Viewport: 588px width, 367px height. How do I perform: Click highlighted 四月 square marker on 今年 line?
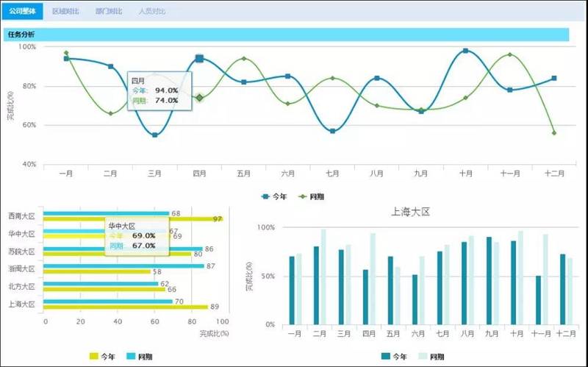(199, 58)
